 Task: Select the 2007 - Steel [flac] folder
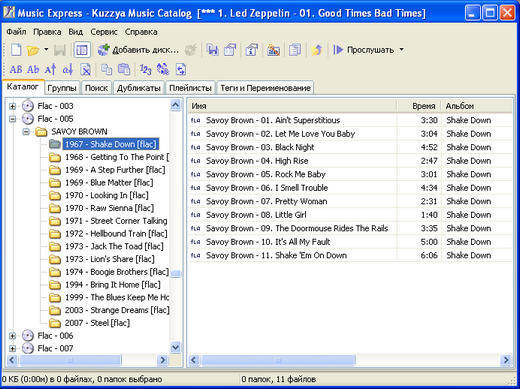pos(97,323)
